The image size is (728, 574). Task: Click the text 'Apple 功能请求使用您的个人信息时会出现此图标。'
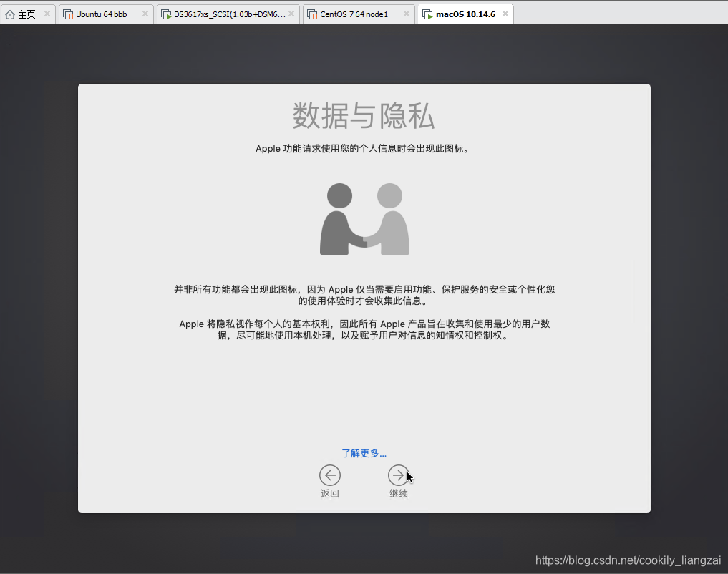tap(364, 148)
